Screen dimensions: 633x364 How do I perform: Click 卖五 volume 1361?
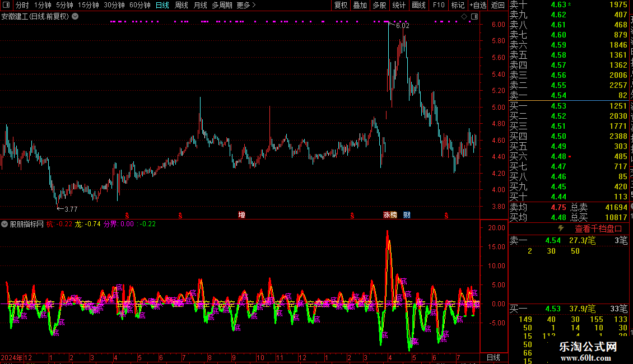(x=618, y=55)
